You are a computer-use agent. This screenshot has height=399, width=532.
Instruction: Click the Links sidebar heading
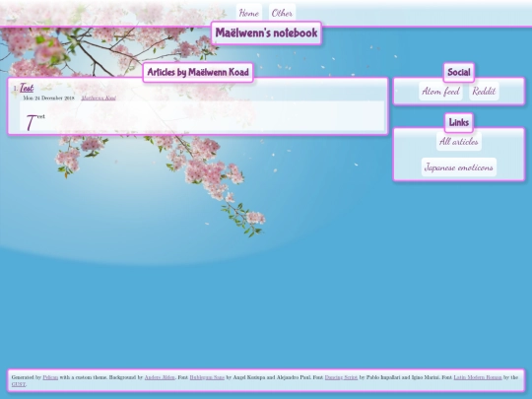tap(459, 122)
